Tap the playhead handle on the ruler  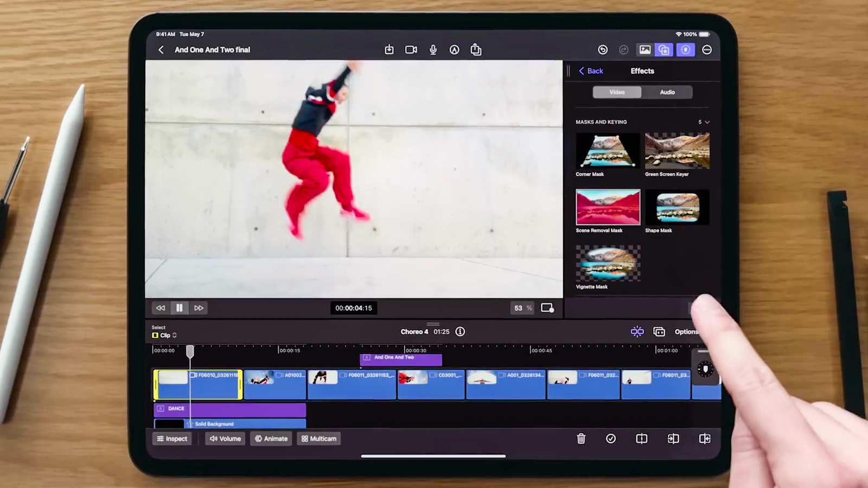tap(190, 352)
